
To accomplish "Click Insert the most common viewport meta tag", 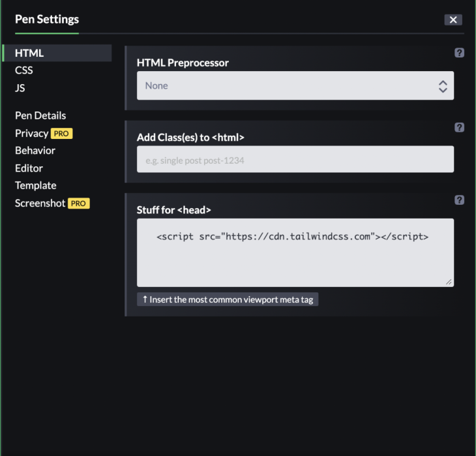I will [228, 299].
